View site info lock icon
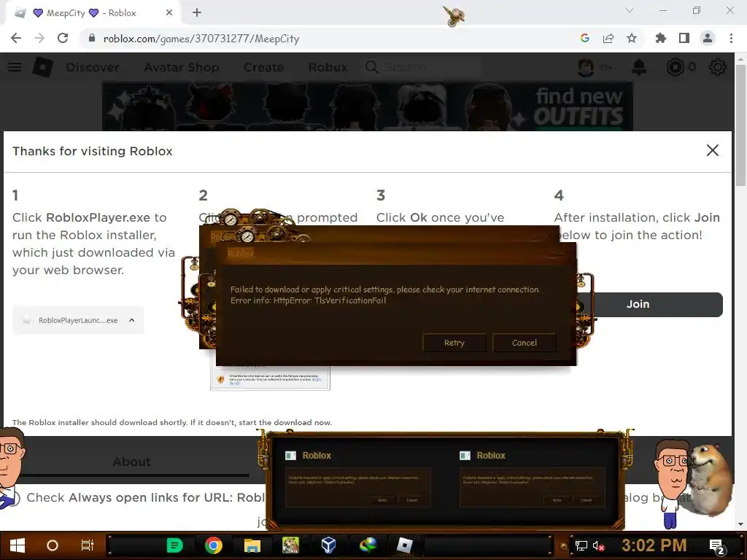Image resolution: width=747 pixels, height=560 pixels. click(92, 39)
